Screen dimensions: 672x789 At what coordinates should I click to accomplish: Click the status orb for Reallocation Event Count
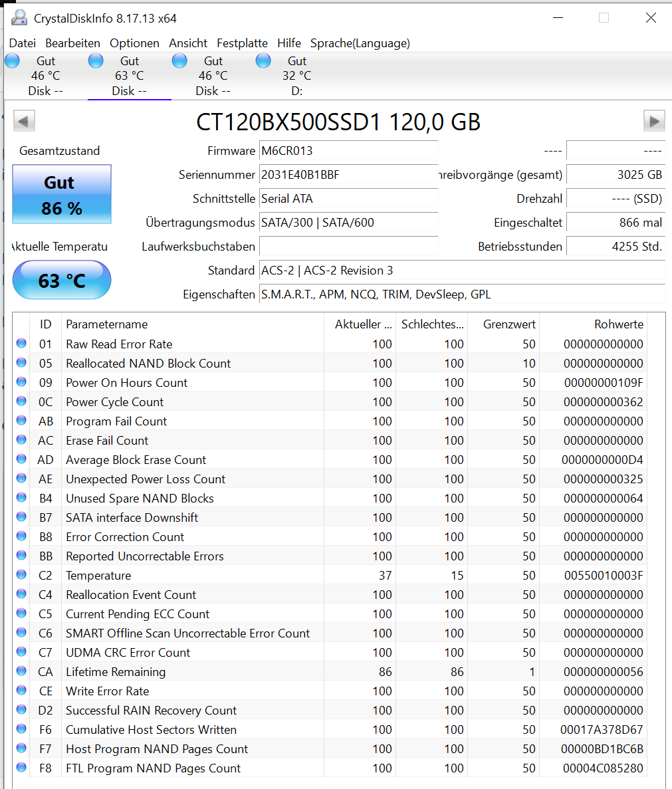[21, 594]
